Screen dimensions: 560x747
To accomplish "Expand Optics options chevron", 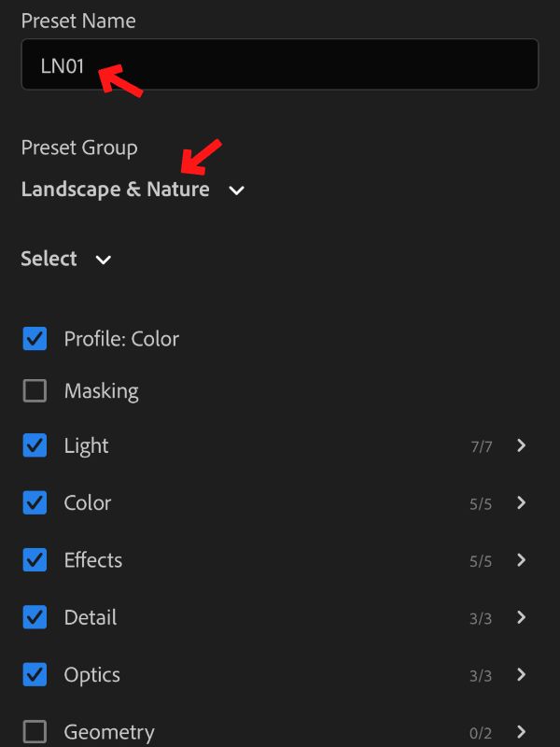I will (x=522, y=675).
